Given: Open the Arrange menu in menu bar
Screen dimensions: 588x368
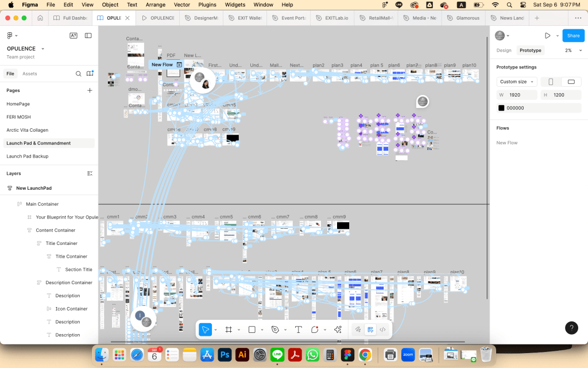Looking at the screenshot, I should [155, 5].
